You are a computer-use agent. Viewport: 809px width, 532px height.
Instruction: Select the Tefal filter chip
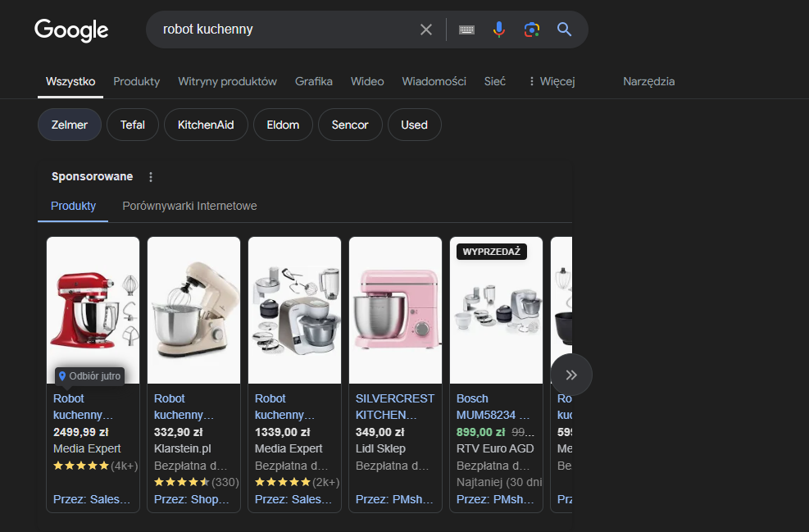click(x=133, y=125)
